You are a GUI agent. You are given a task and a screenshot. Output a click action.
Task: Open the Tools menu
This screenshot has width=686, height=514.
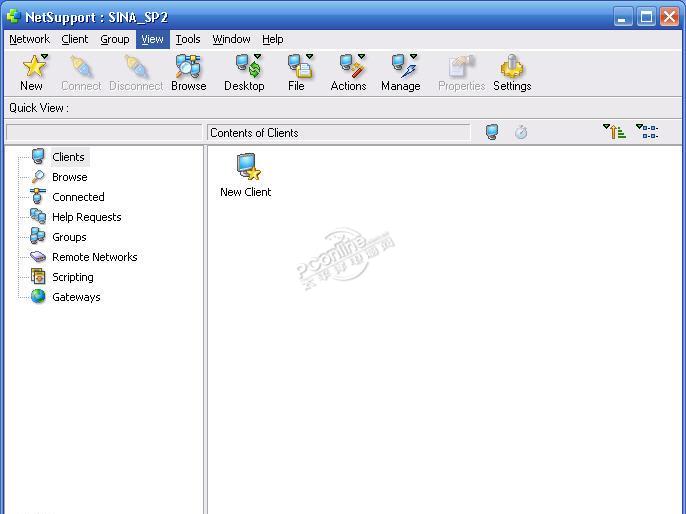(188, 39)
